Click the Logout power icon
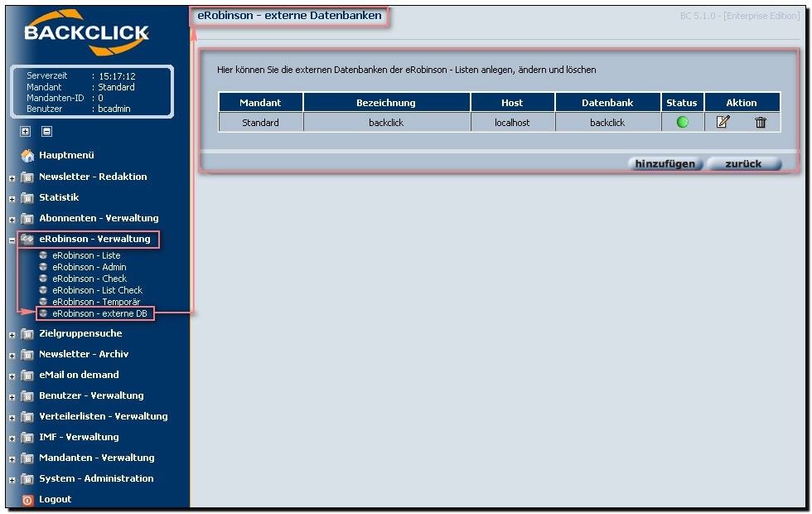The image size is (812, 514). 27,500
